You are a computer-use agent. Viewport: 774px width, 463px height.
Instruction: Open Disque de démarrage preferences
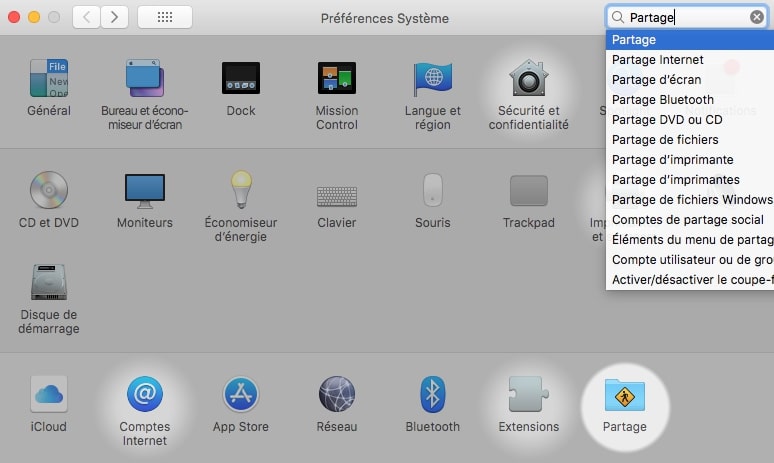(x=48, y=299)
